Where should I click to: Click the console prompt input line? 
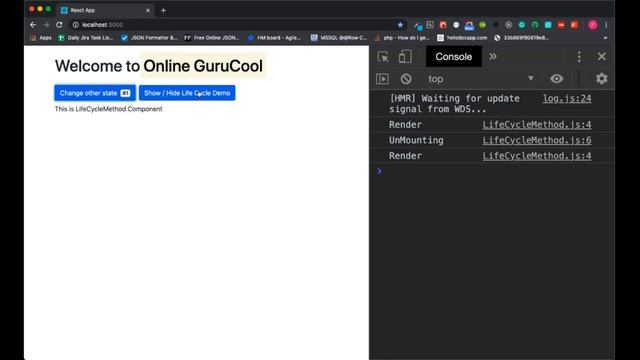pos(492,171)
